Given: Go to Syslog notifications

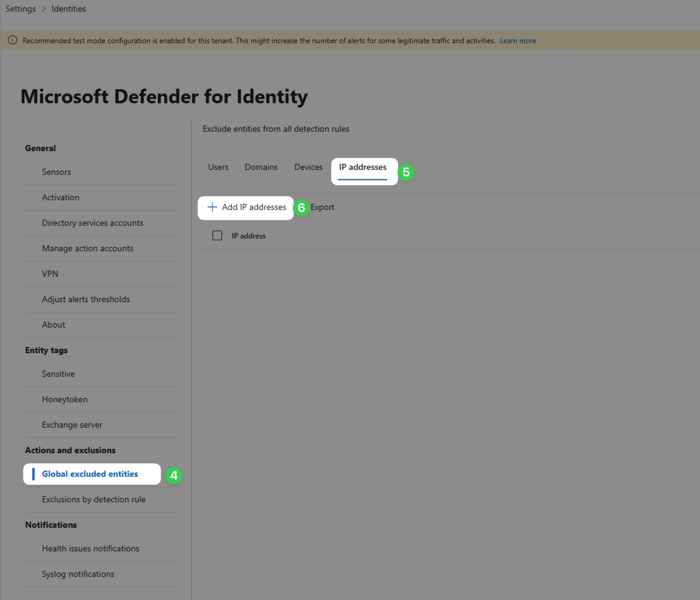Looking at the screenshot, I should coord(78,574).
